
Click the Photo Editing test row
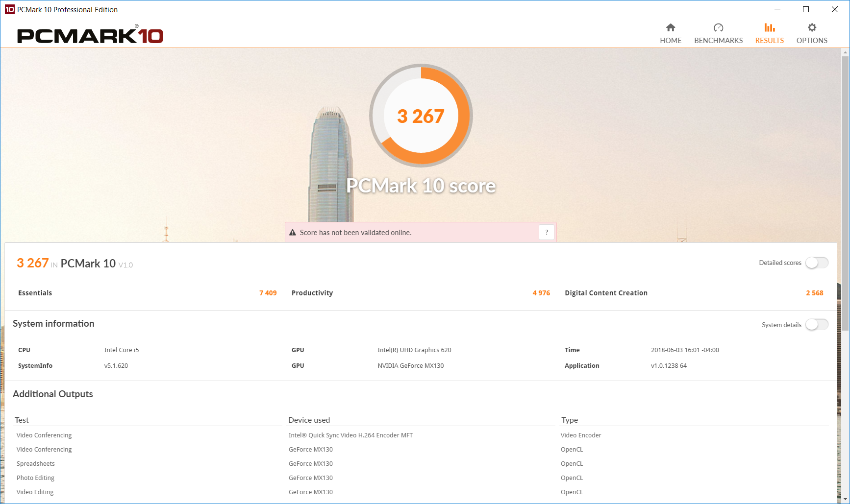pyautogui.click(x=35, y=478)
